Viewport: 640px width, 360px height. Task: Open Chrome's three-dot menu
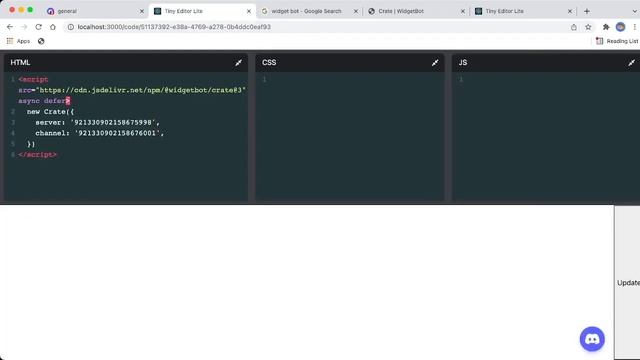pos(635,27)
